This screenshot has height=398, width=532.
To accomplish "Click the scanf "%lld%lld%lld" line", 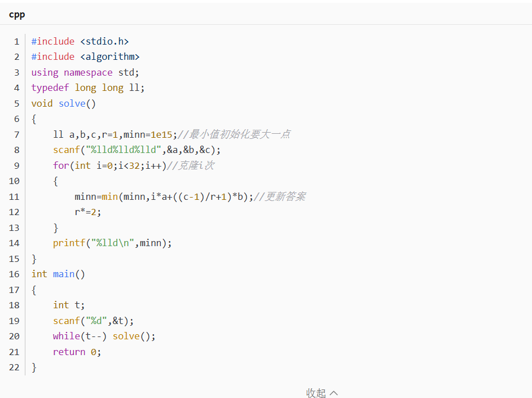I will pyautogui.click(x=137, y=150).
